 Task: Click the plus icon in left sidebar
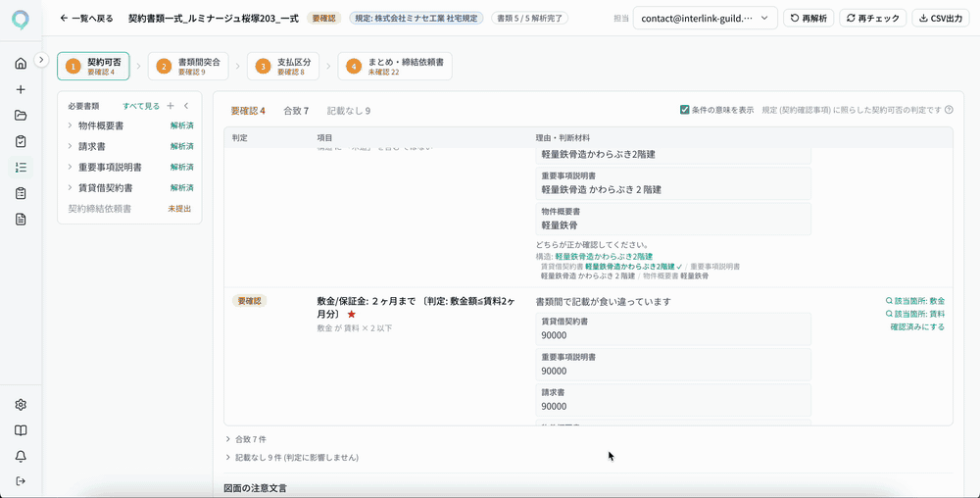coord(21,89)
